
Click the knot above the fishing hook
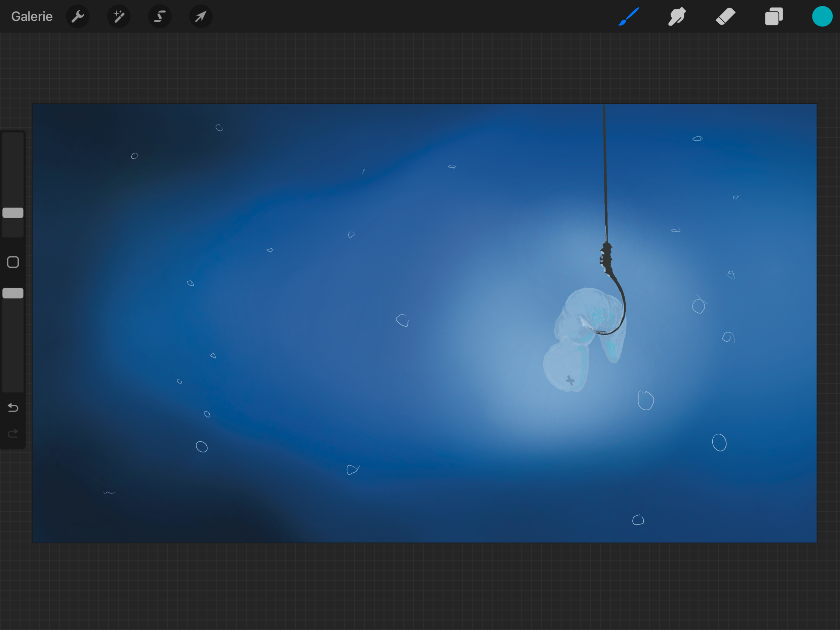(x=606, y=257)
